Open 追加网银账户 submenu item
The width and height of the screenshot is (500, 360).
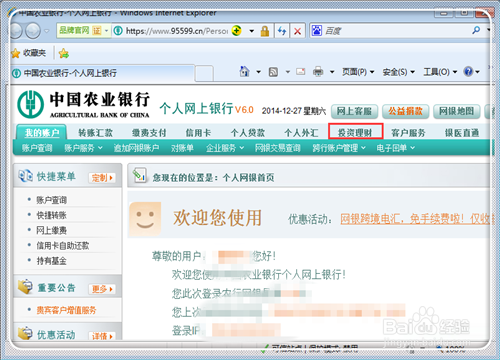click(136, 148)
